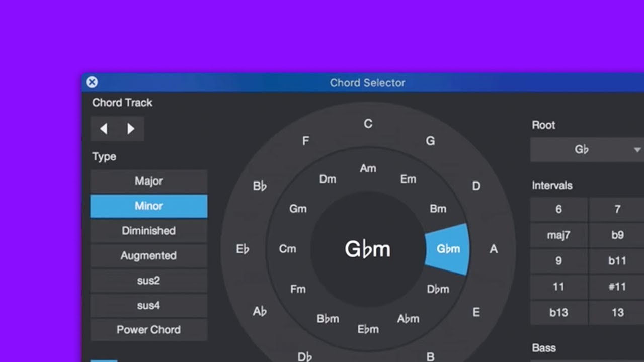
Task: Toggle the 7 interval
Action: (617, 209)
